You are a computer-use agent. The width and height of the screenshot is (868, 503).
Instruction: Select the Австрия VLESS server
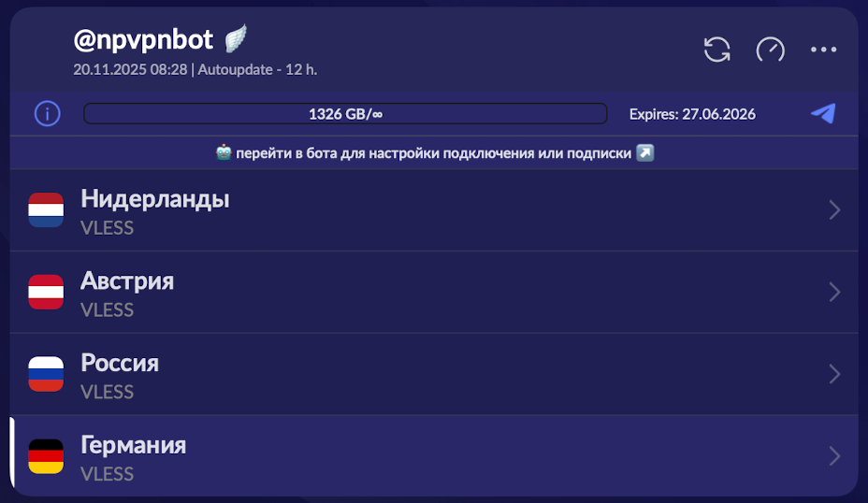pyautogui.click(x=374, y=293)
